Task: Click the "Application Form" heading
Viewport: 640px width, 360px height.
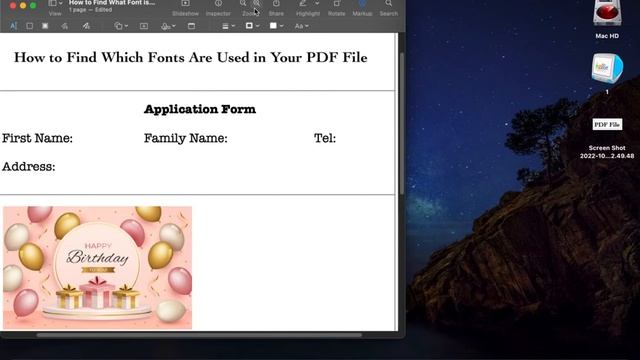Action: tap(200, 109)
